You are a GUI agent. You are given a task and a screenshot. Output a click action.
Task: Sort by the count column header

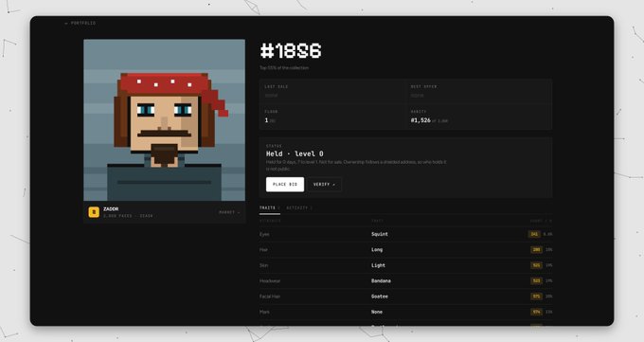(x=541, y=221)
